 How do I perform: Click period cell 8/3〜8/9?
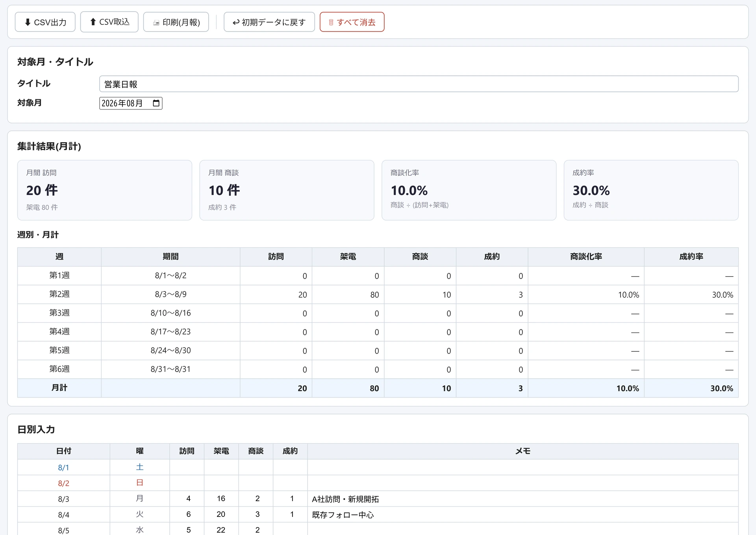170,294
